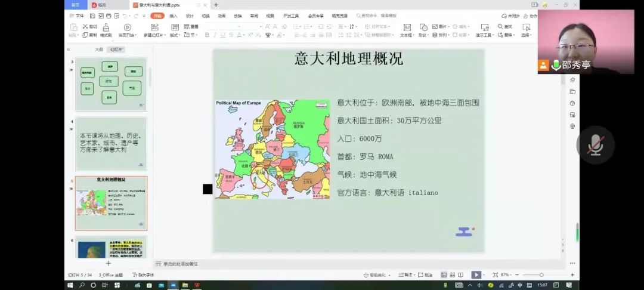Toggle Italic text formatting

[215, 35]
